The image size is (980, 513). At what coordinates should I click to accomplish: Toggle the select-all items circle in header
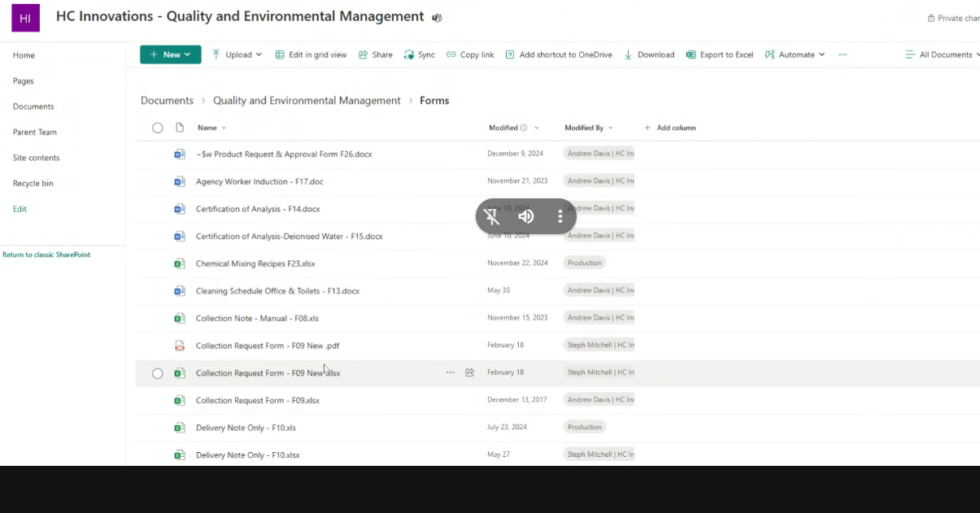158,128
